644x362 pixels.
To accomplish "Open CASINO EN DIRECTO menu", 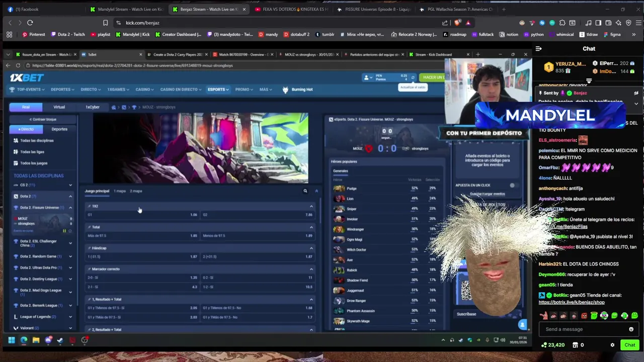I will 181,89.
